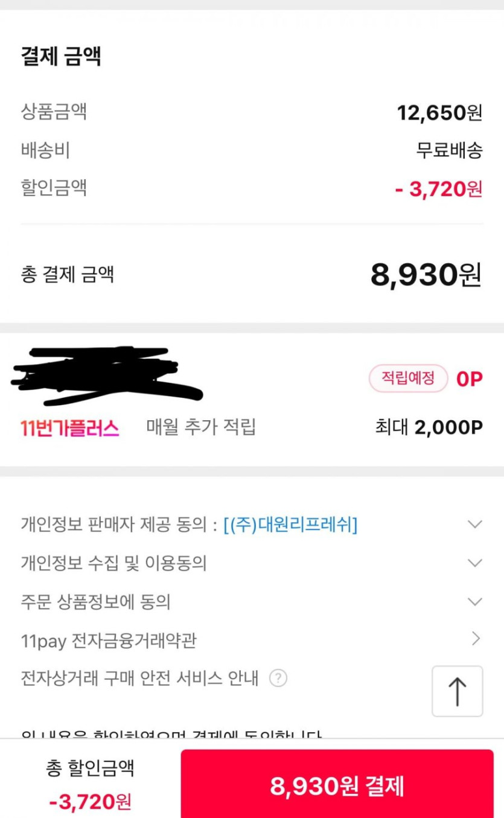Click the right arrow beside 11pay 전자금융거래약관
This screenshot has height=818, width=504.
coord(476,639)
